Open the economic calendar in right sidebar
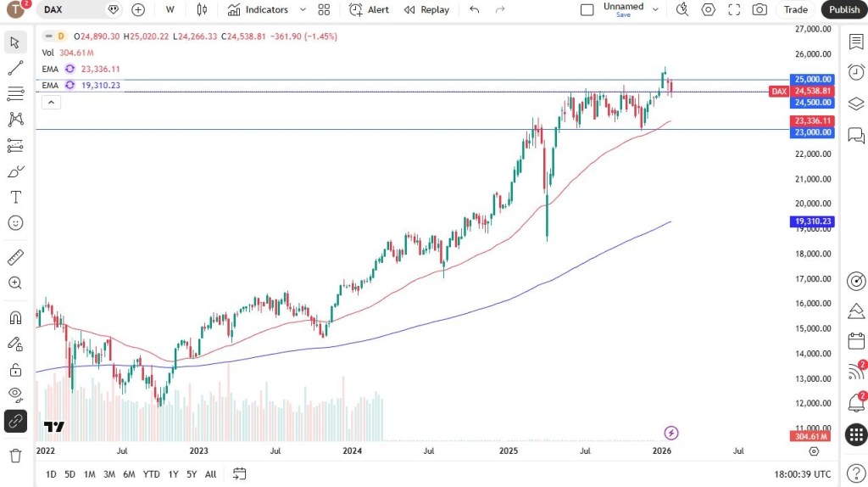Viewport: 868px width, 487px height. (x=856, y=341)
